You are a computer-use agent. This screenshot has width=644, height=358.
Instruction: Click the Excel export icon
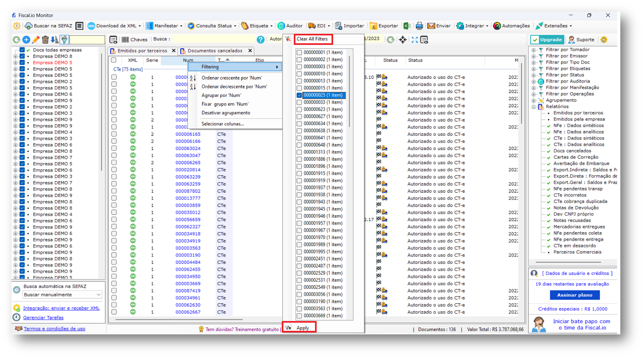[407, 26]
